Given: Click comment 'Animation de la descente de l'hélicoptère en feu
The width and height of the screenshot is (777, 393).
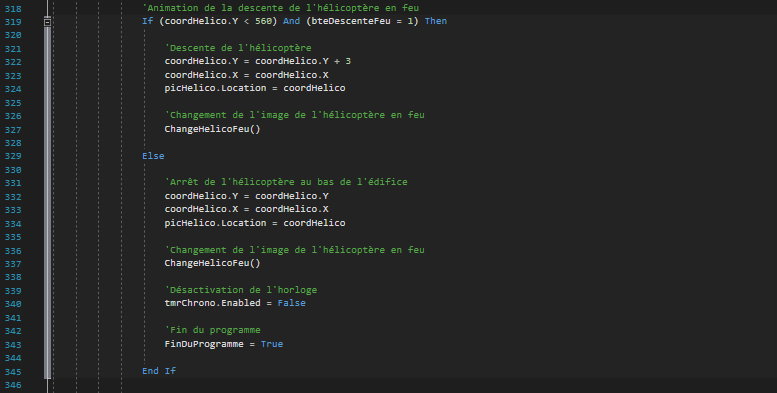Looking at the screenshot, I should (280, 8).
